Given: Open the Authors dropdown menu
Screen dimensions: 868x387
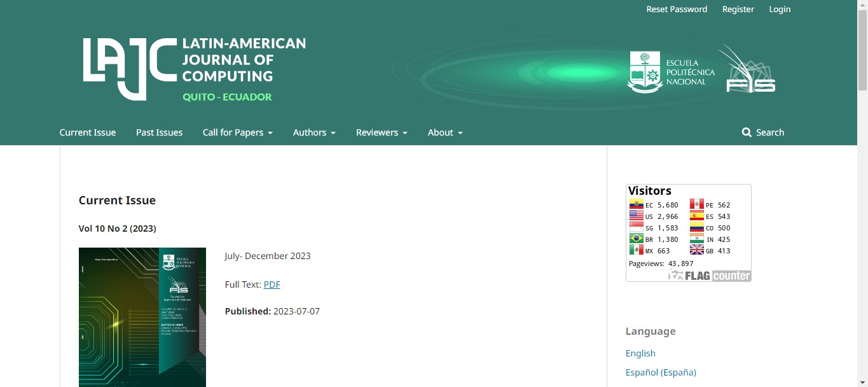Looking at the screenshot, I should click(x=314, y=132).
